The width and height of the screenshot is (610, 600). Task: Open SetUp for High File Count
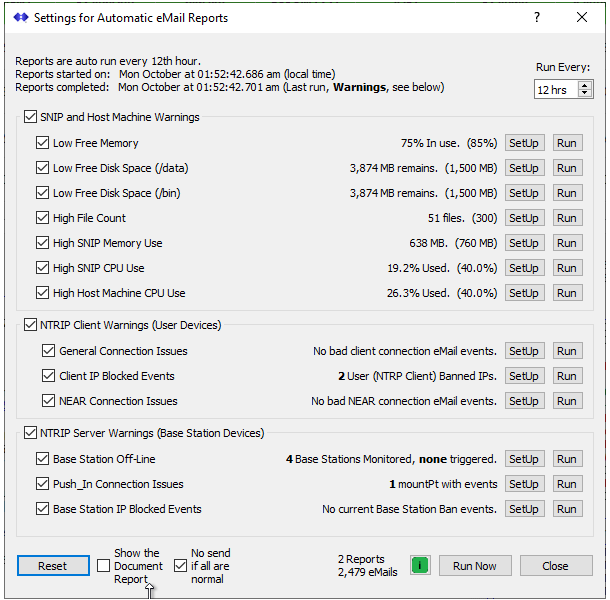coord(523,218)
